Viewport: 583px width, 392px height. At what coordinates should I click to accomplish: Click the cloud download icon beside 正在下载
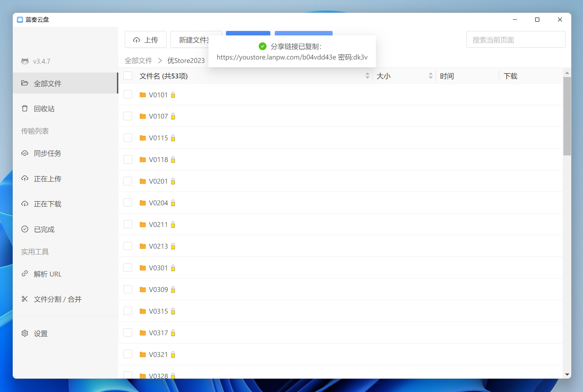(25, 204)
